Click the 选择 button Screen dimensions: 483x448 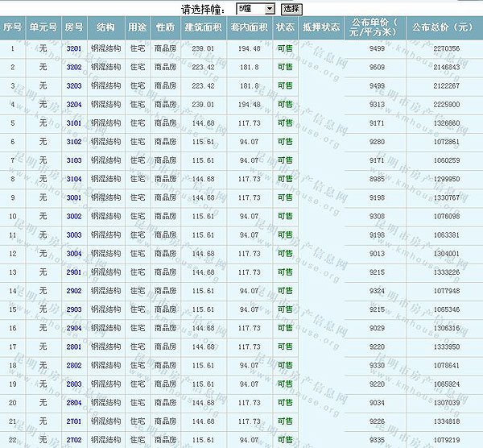pos(291,8)
